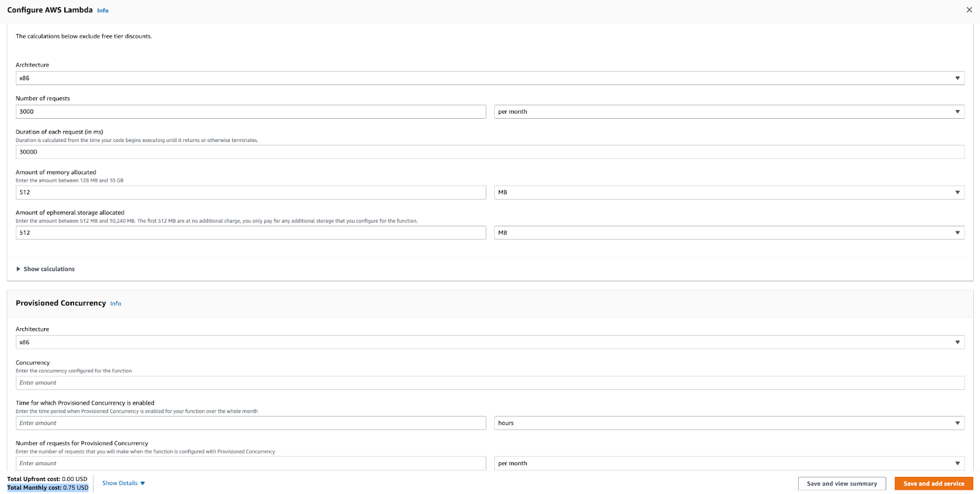This screenshot has width=980, height=494.
Task: Edit ephemeral storage allocated field
Action: 251,233
